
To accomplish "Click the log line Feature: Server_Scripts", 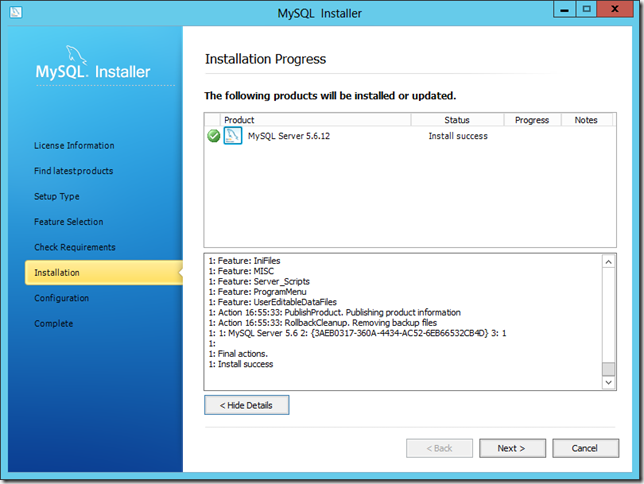I will pos(259,281).
